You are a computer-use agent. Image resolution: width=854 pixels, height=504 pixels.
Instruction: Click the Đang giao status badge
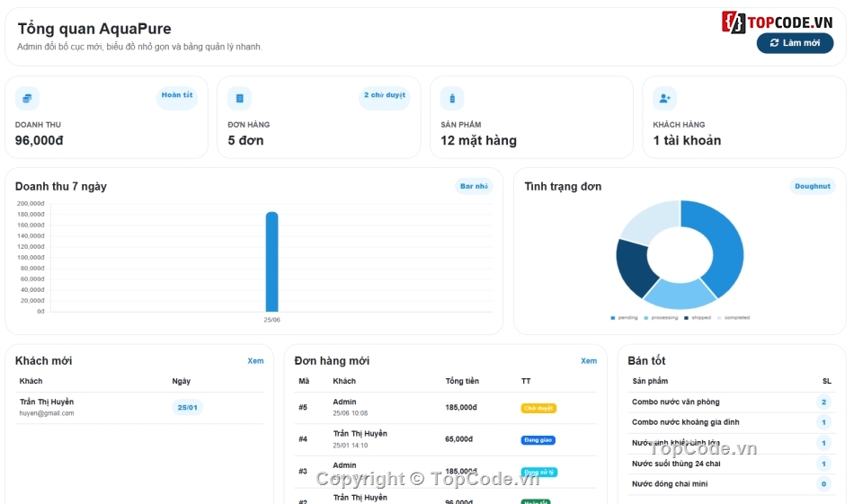(x=538, y=440)
